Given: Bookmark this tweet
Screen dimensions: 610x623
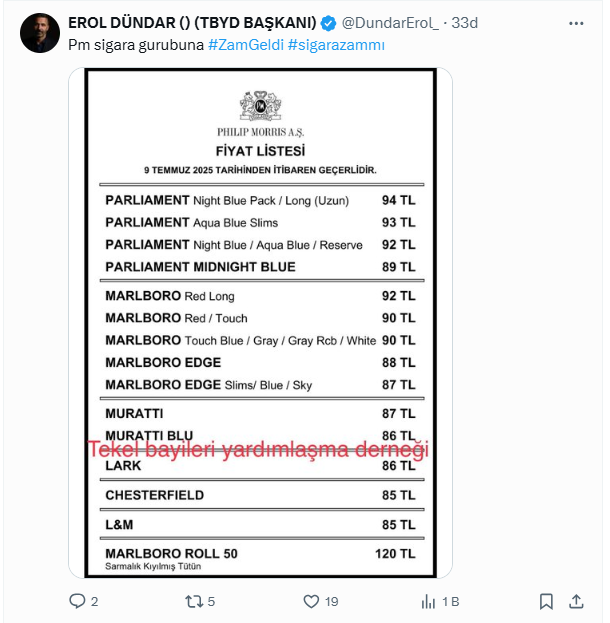Looking at the screenshot, I should 546,602.
